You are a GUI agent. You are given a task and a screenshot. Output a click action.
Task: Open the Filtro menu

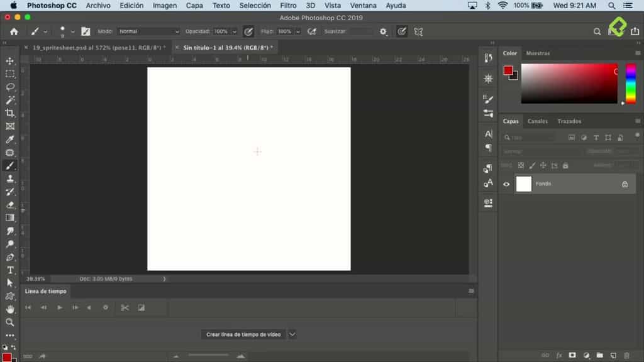[x=288, y=5]
